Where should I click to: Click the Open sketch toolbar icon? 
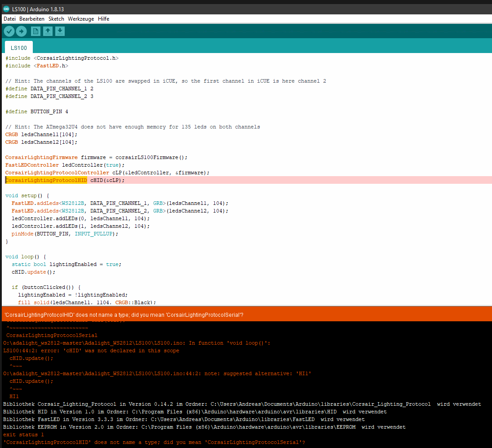coord(48,31)
